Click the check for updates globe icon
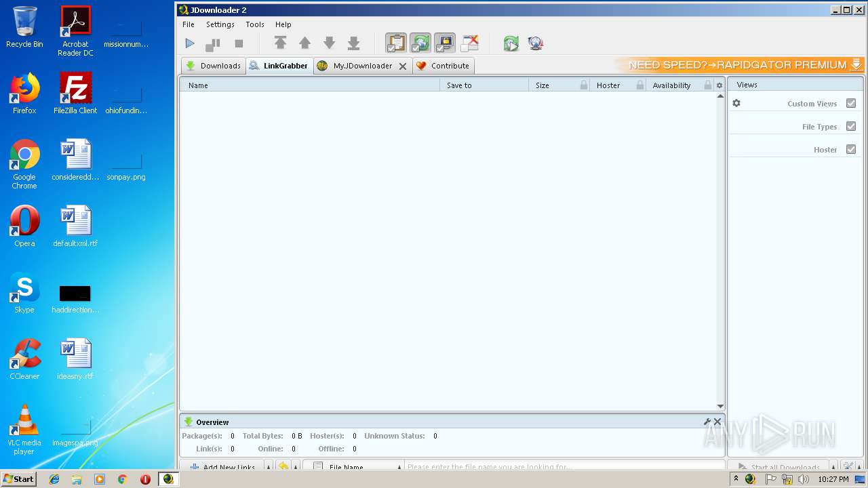This screenshot has width=868, height=488. coord(536,43)
